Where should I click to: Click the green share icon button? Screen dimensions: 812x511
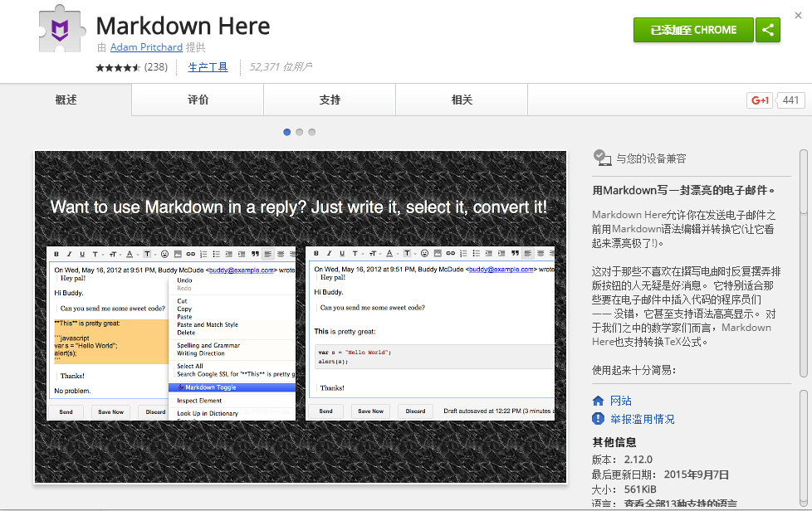click(767, 30)
